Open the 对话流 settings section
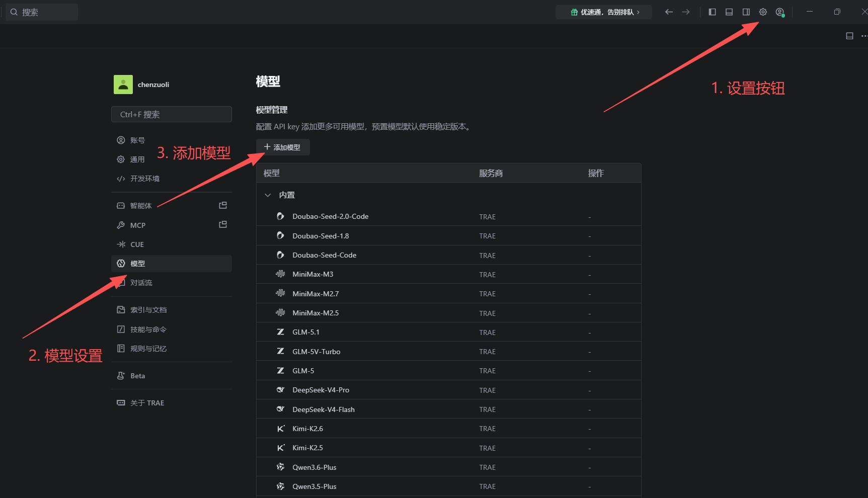 coord(172,283)
